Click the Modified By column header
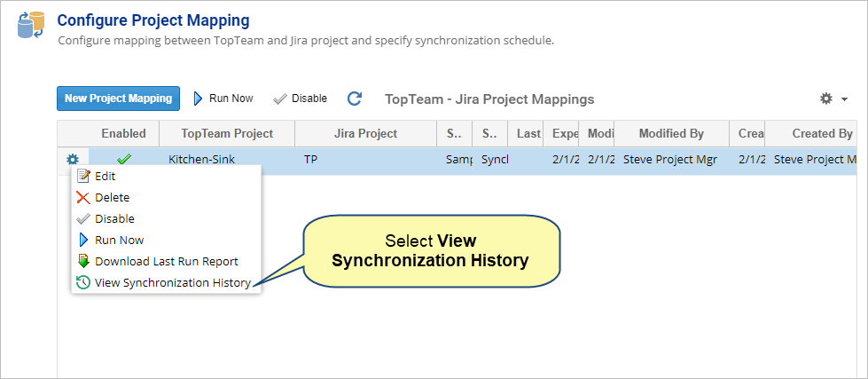Image resolution: width=868 pixels, height=379 pixels. tap(671, 133)
